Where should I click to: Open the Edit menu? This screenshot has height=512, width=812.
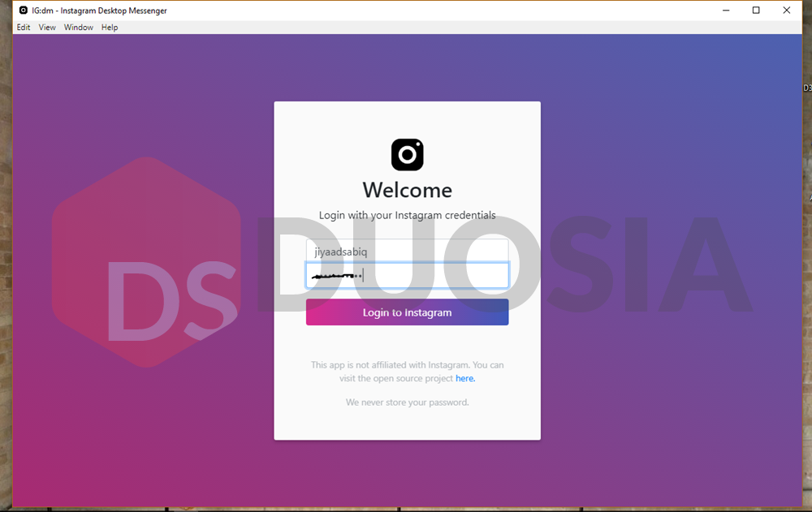pos(24,28)
